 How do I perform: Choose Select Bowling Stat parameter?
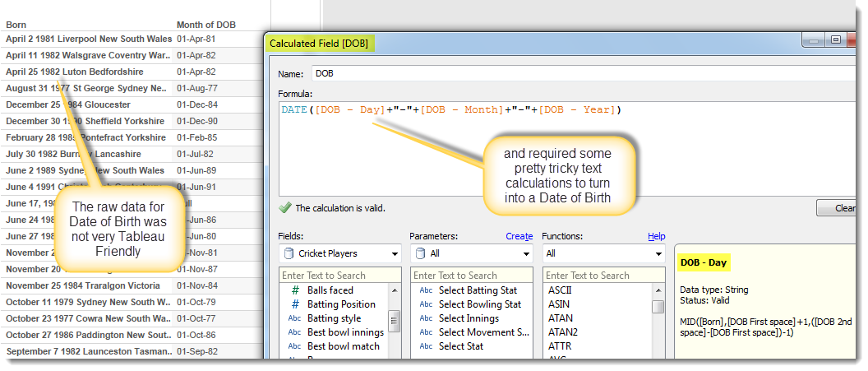[479, 304]
